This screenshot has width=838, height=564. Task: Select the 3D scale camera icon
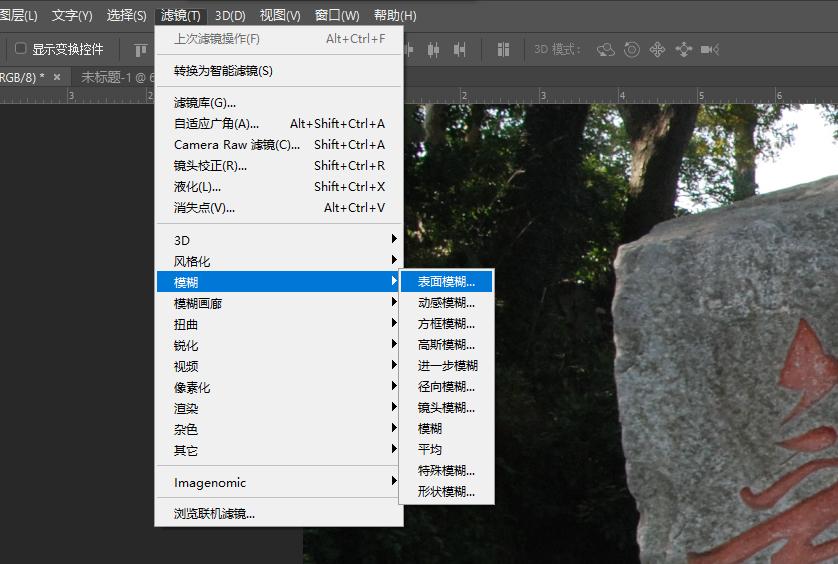click(710, 50)
